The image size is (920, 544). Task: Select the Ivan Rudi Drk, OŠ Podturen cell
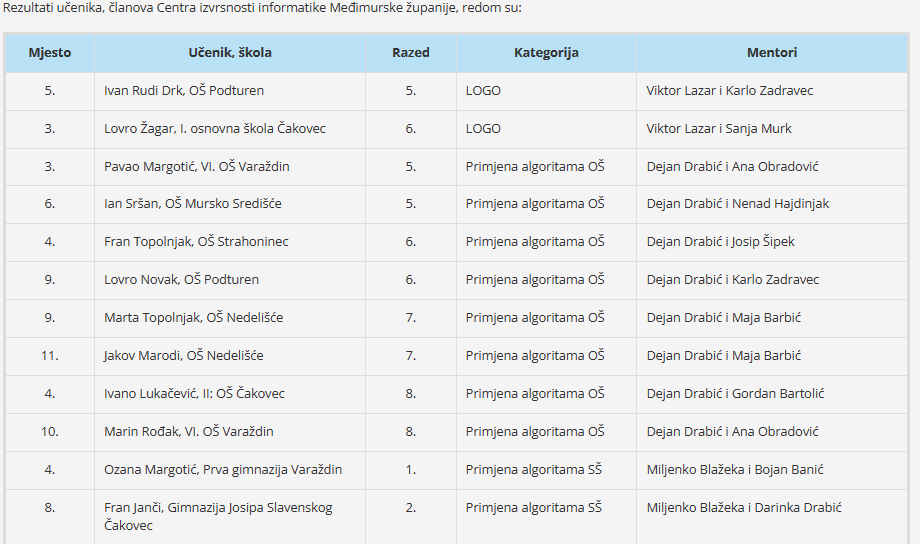[x=230, y=91]
